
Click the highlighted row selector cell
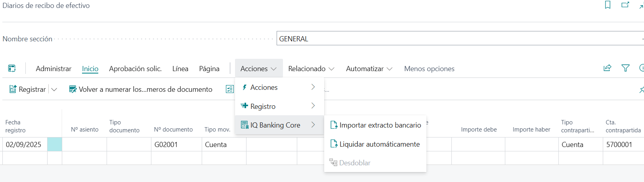pos(55,144)
